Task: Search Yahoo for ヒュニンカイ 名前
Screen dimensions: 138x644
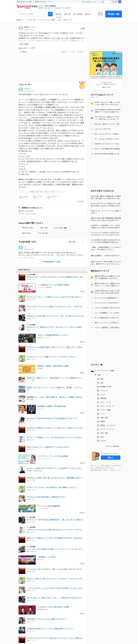Action: click(59, 228)
